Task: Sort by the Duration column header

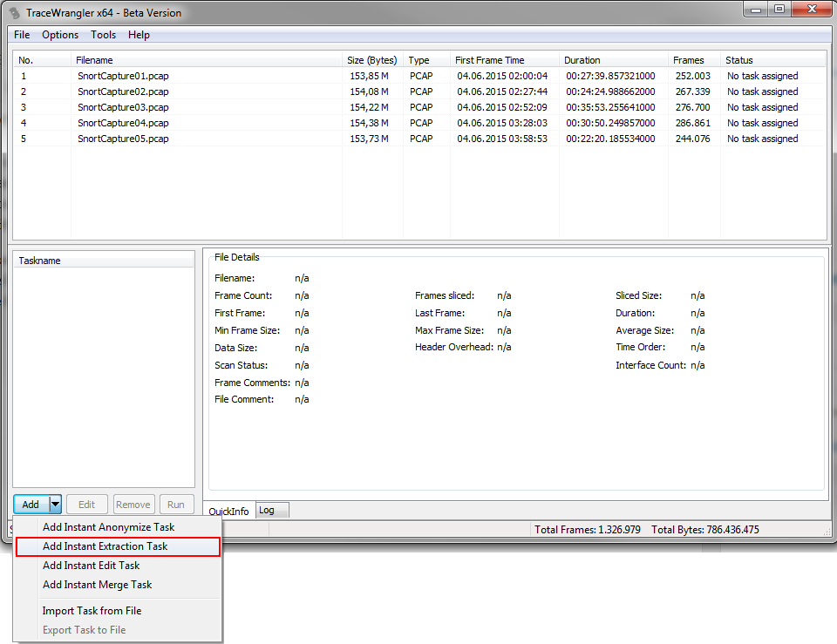Action: tap(613, 60)
